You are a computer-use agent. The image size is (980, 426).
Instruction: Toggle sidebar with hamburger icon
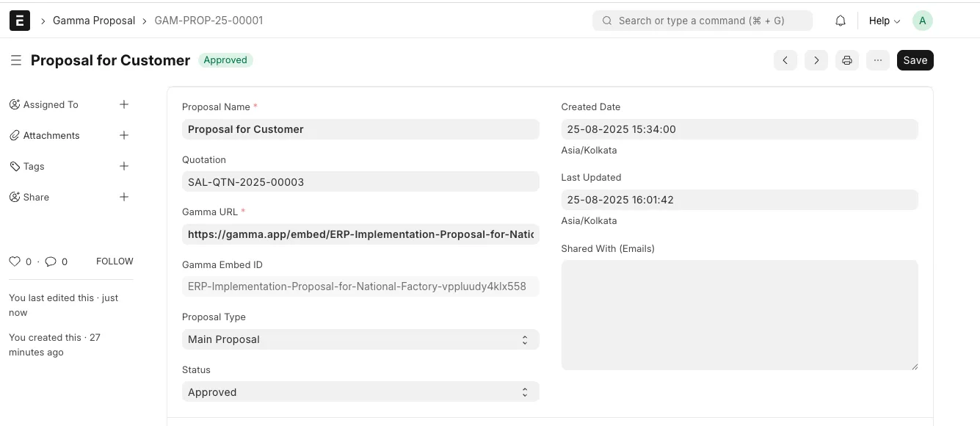pyautogui.click(x=16, y=60)
